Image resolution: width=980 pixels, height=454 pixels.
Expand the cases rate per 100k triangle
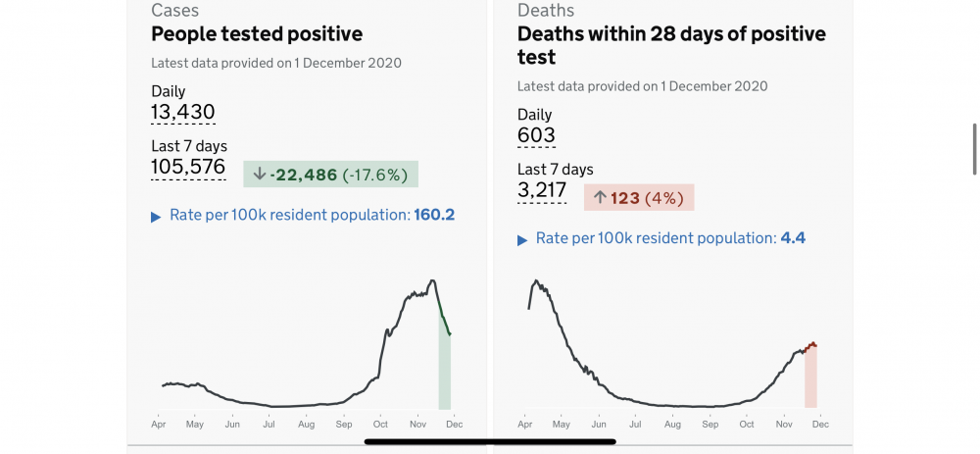click(156, 217)
